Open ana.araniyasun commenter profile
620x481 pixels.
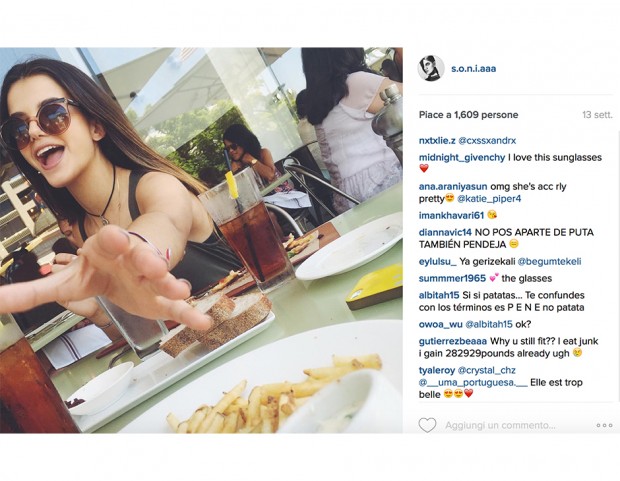pos(453,186)
